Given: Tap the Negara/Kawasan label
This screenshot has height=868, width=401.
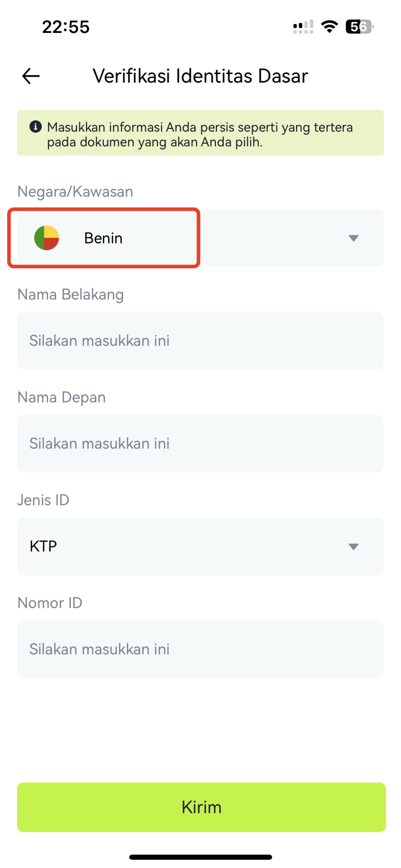Looking at the screenshot, I should [75, 191].
